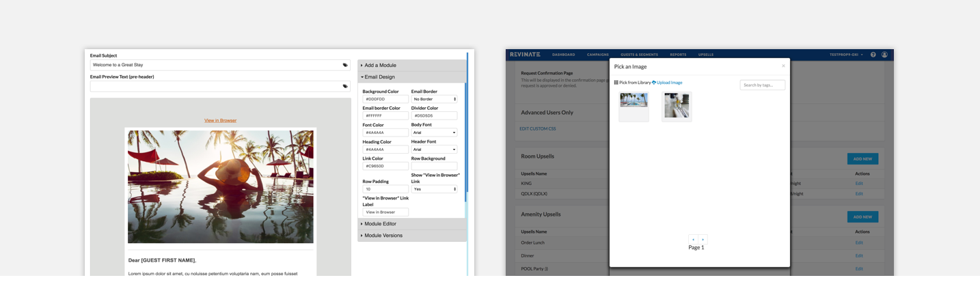980x295 pixels.
Task: Click the tag icon in Email Subject field
Action: tap(345, 65)
